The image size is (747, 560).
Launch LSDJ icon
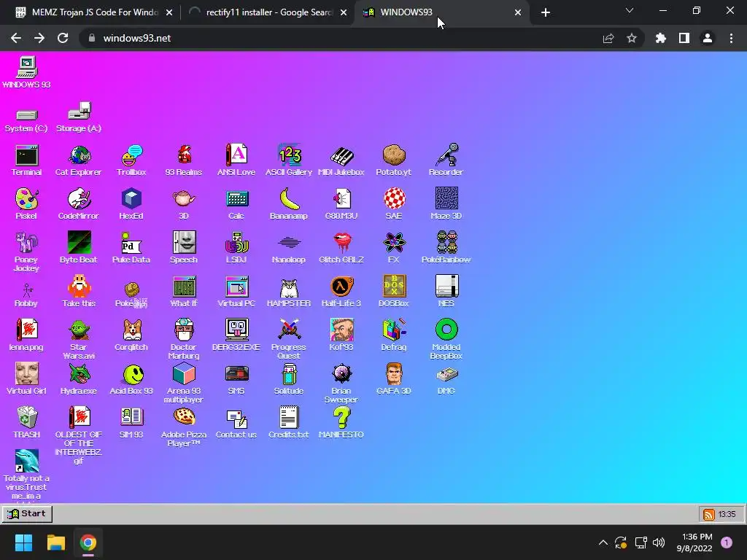(236, 248)
